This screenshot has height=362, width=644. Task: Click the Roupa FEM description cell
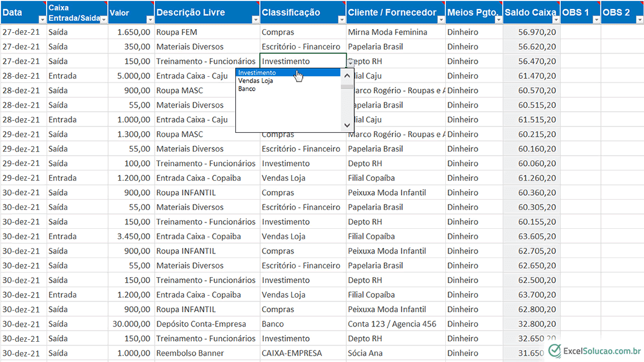(207, 32)
